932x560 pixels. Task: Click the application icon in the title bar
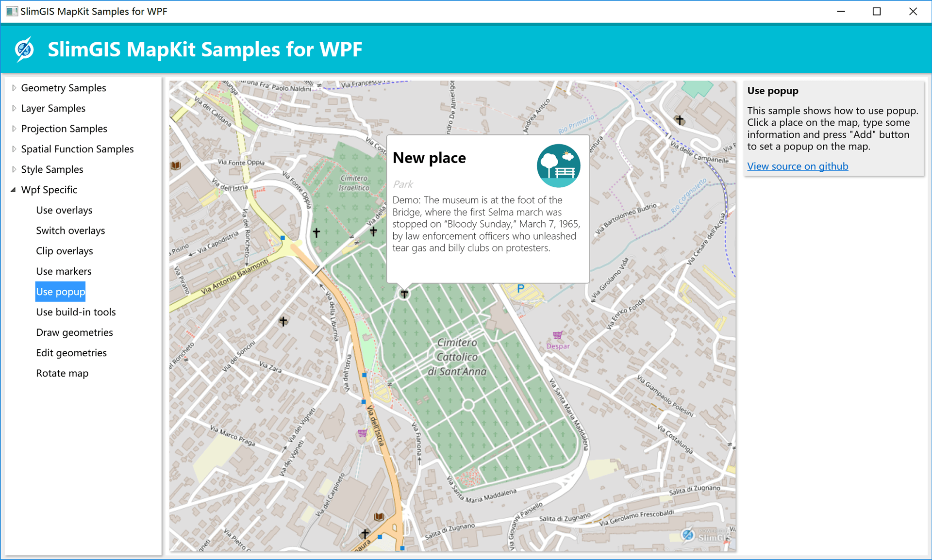pyautogui.click(x=11, y=11)
